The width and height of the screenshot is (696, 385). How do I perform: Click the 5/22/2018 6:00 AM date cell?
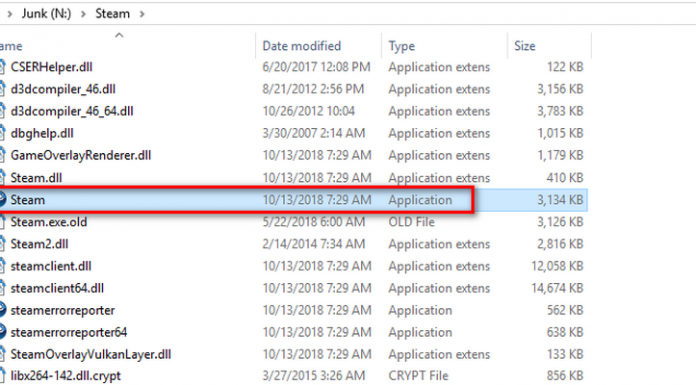(x=314, y=222)
